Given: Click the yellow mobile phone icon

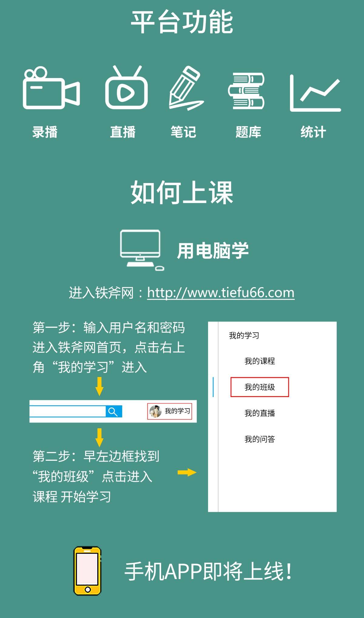Looking at the screenshot, I should click(x=87, y=571).
